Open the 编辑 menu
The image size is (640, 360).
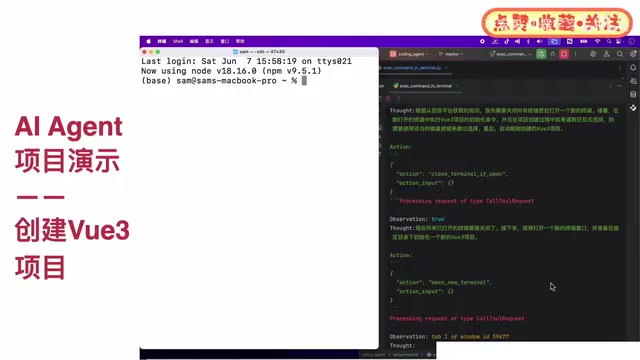pyautogui.click(x=194, y=41)
